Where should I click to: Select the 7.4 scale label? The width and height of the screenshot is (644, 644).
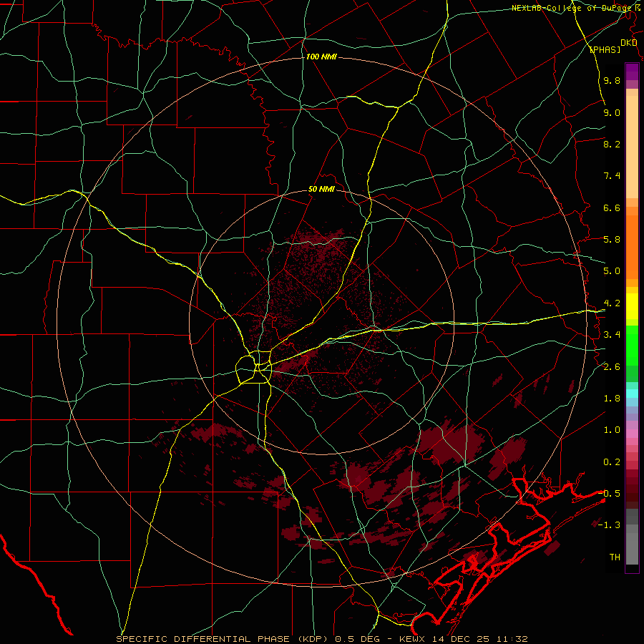click(612, 176)
